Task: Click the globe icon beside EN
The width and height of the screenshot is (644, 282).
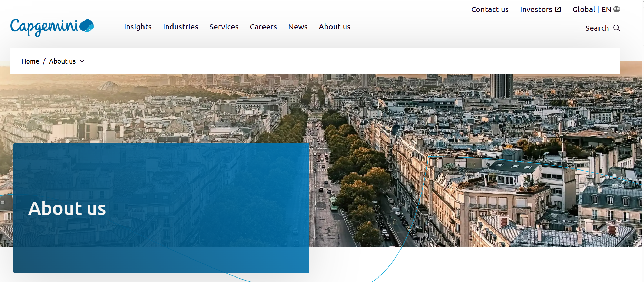Action: pos(616,9)
